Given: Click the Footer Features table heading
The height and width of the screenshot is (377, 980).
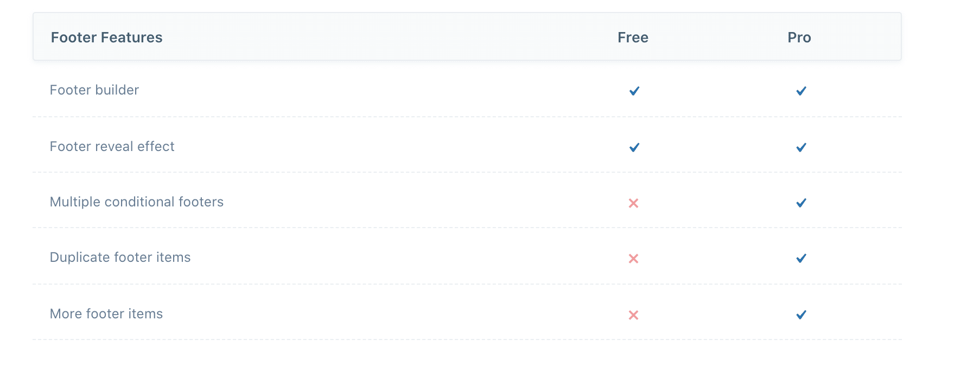Looking at the screenshot, I should click(106, 37).
